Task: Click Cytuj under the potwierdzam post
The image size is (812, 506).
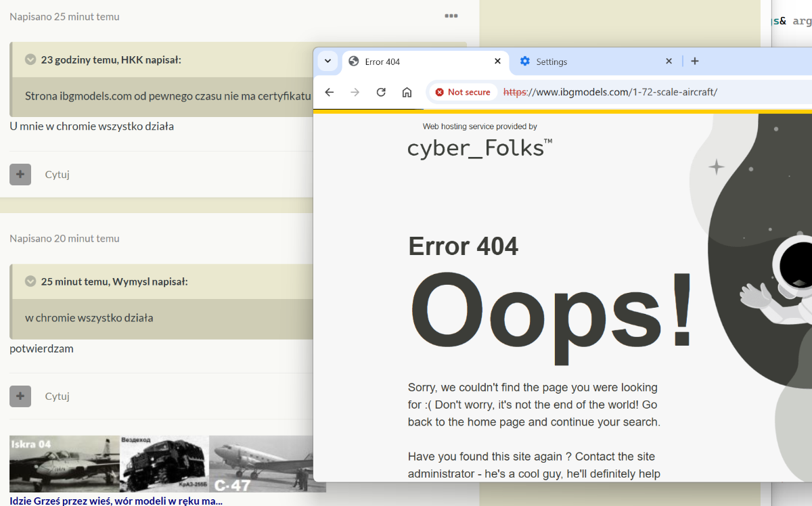Action: [x=58, y=396]
